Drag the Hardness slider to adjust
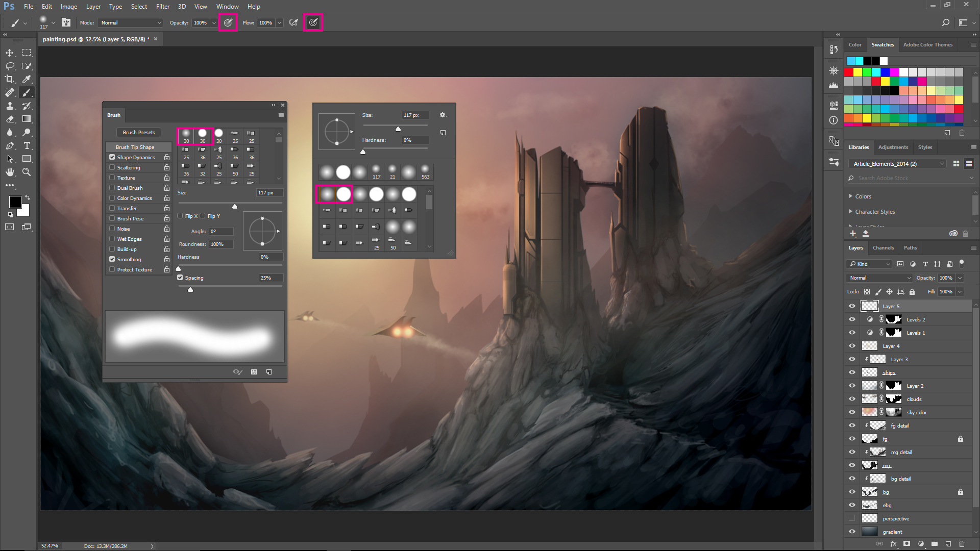The width and height of the screenshot is (980, 551). pos(178,267)
